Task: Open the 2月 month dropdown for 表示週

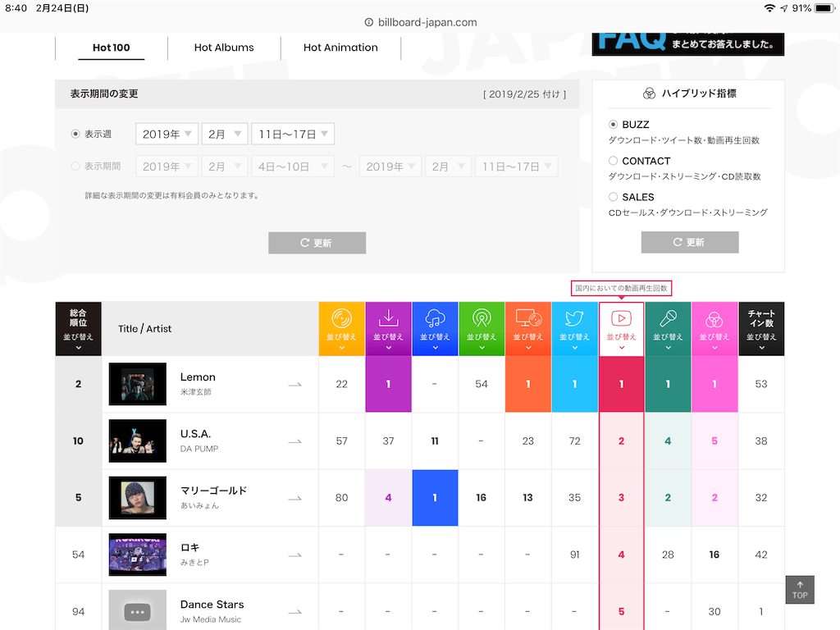Action: pyautogui.click(x=225, y=134)
